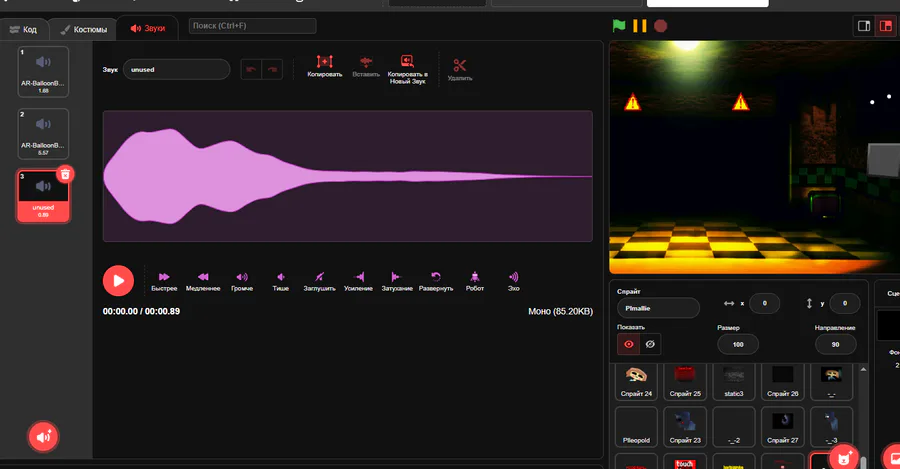
Task: Click left warning sign on stage
Action: coord(633,102)
